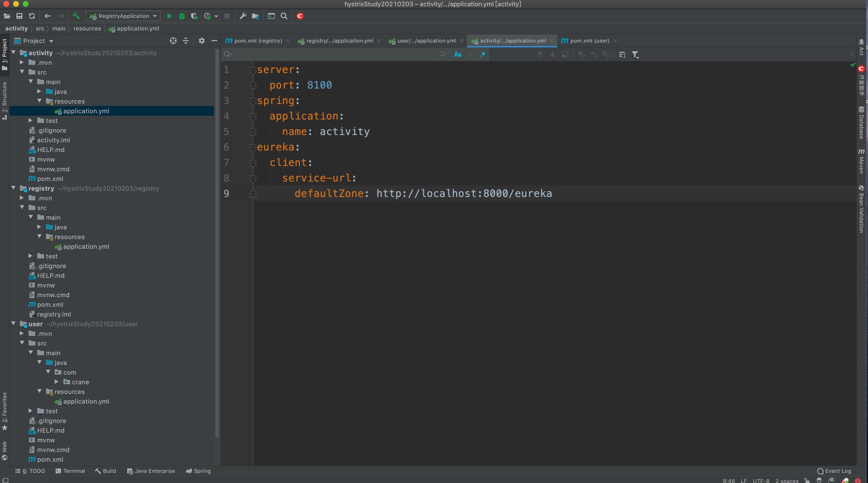
Task: Collapse all nodes in the Project panel
Action: [186, 41]
